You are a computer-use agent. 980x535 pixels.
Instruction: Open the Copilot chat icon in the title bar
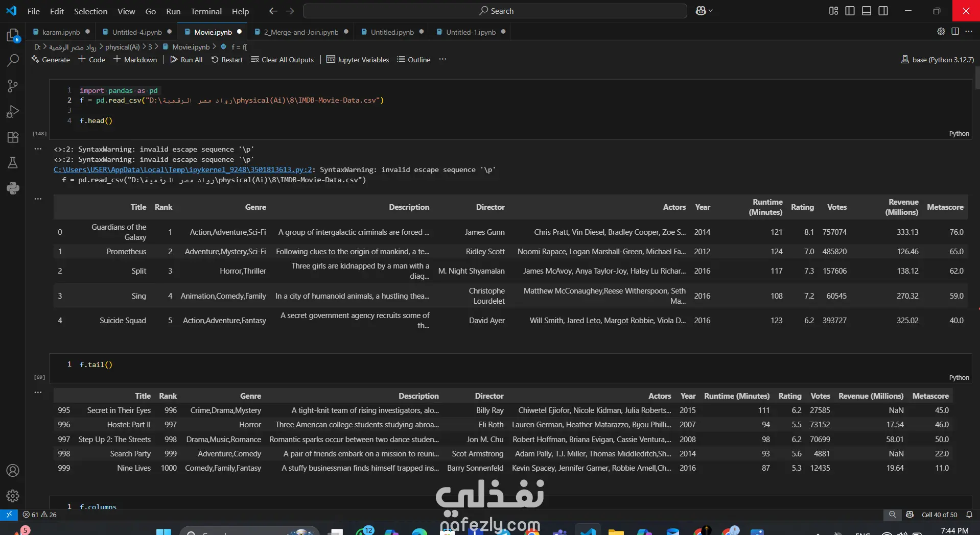(x=701, y=11)
